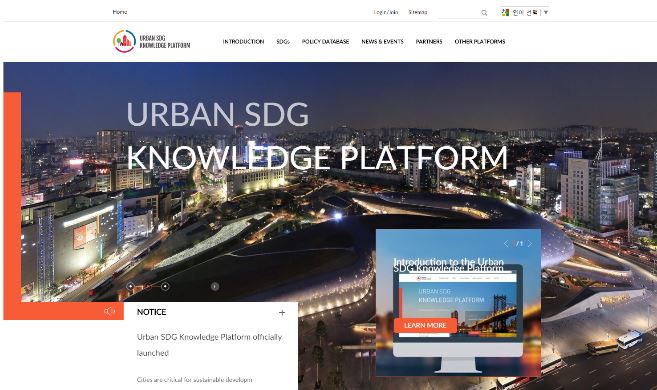Click the monitor thumbnail in intro card
This screenshot has width=657, height=390.
point(458,318)
